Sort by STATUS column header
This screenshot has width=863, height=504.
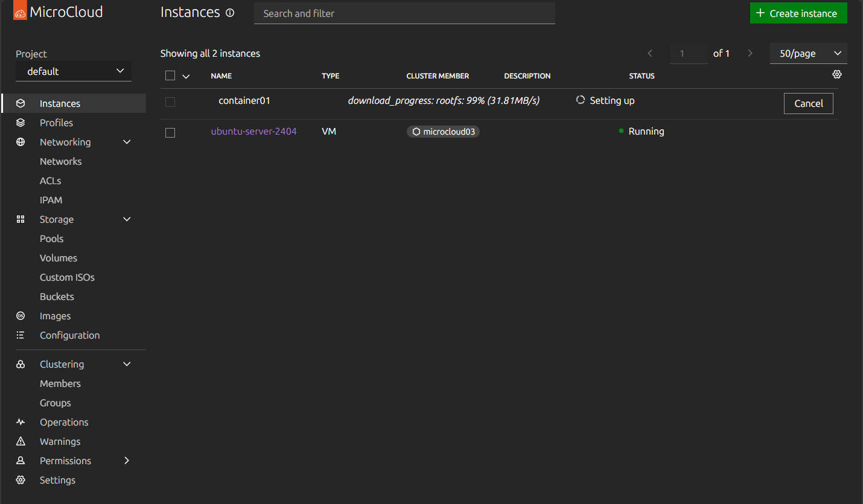642,76
